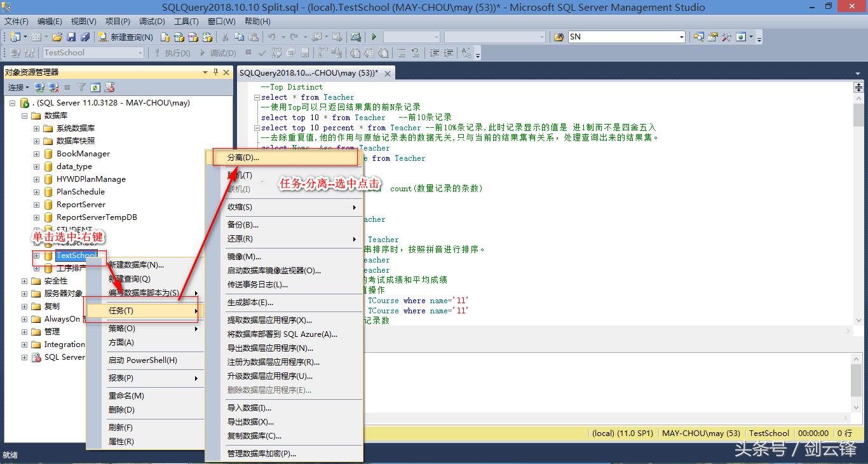Expand the BookManager database node
Viewport: 868px width, 464px height.
click(x=37, y=153)
